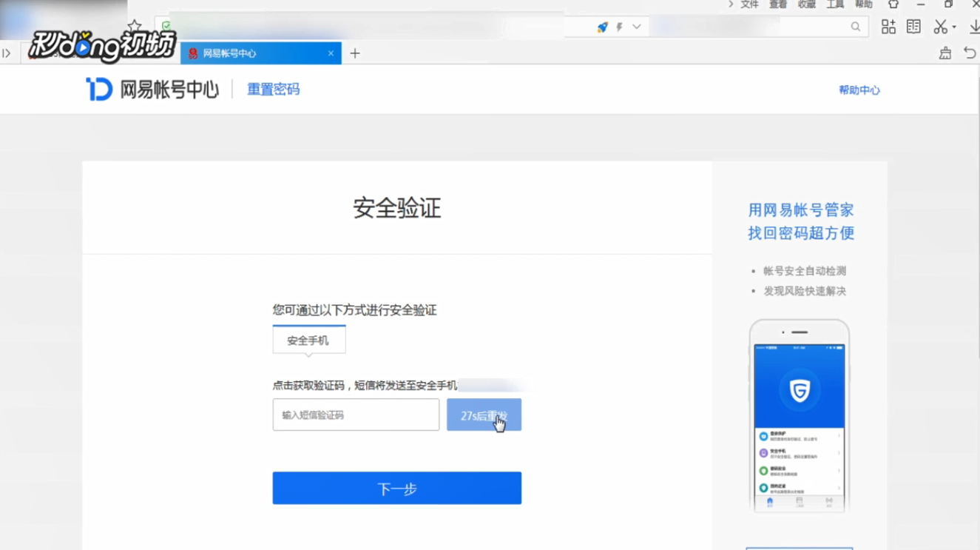This screenshot has height=550, width=980.
Task: Open the 收藏 menu
Action: [x=807, y=4]
